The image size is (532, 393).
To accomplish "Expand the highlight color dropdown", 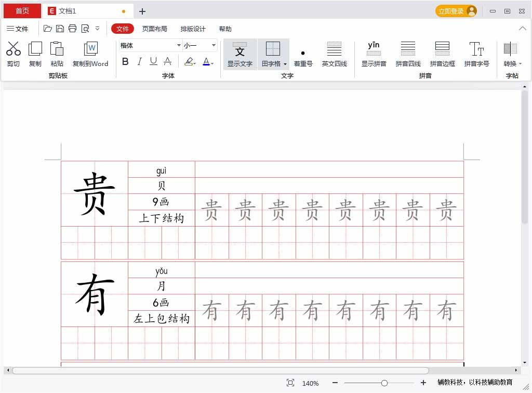I will pyautogui.click(x=195, y=63).
